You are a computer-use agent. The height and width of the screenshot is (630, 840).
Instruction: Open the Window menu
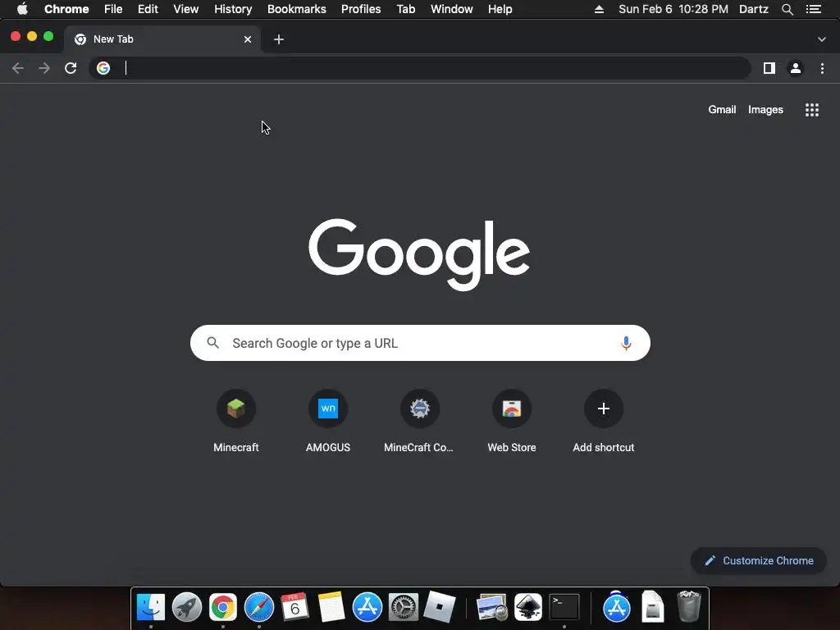click(x=452, y=9)
